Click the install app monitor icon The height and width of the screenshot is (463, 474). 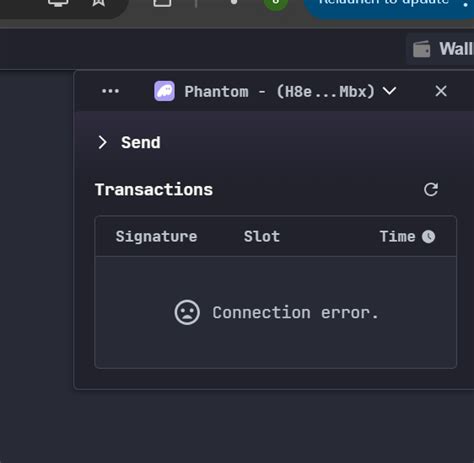click(58, 3)
